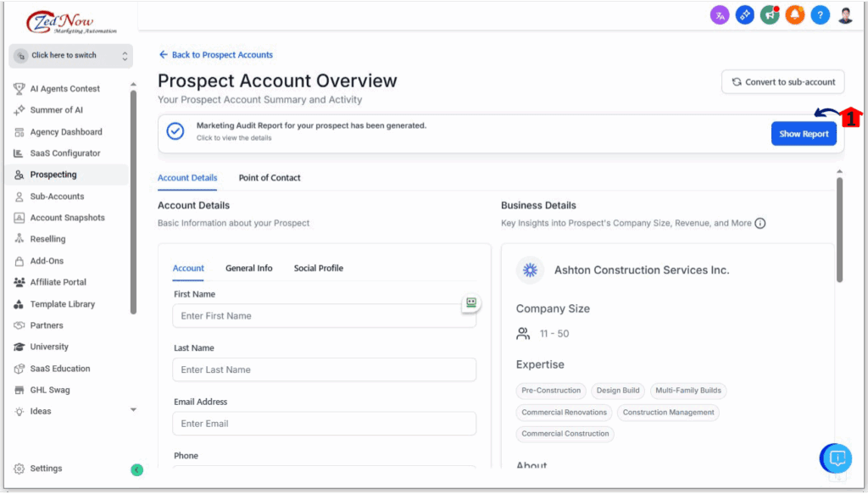The image size is (868, 494).
Task: Open the green megaphone announcements icon
Action: pos(770,15)
